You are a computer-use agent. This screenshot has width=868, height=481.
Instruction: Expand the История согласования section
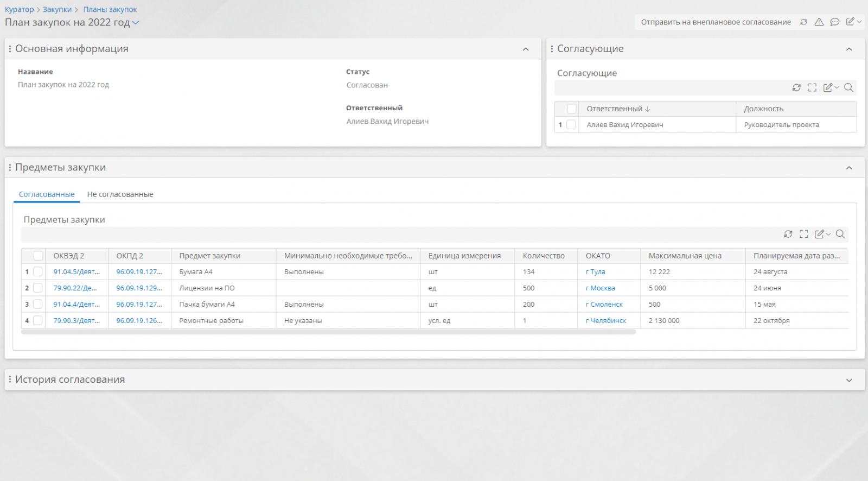point(849,380)
